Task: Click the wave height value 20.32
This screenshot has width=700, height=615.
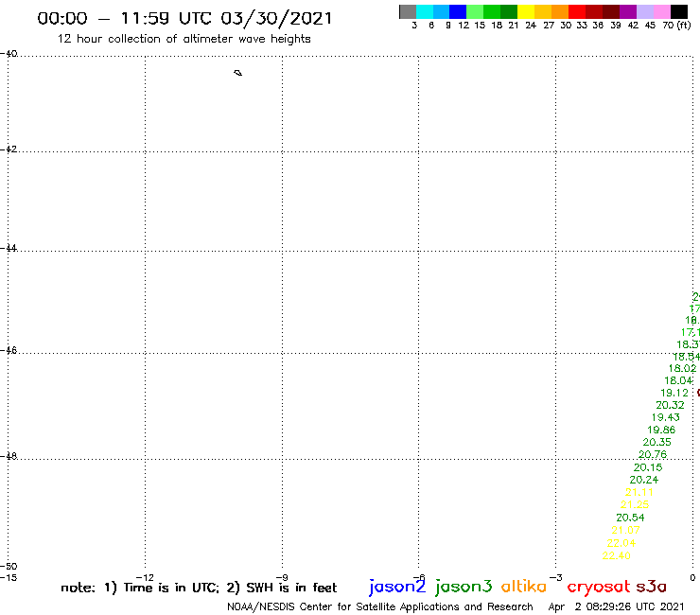Action: click(x=670, y=405)
